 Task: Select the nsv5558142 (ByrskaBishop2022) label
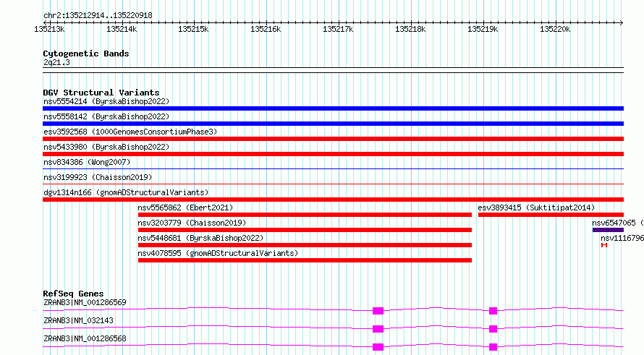pos(106,116)
